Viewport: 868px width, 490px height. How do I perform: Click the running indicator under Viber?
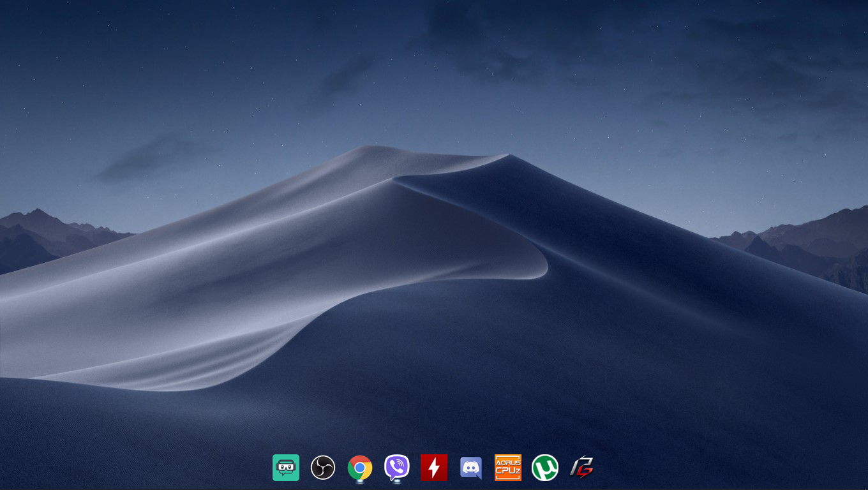click(397, 482)
